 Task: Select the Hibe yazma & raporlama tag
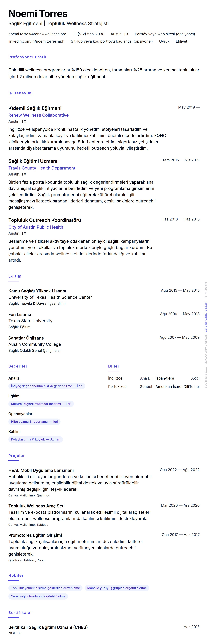coord(34,422)
